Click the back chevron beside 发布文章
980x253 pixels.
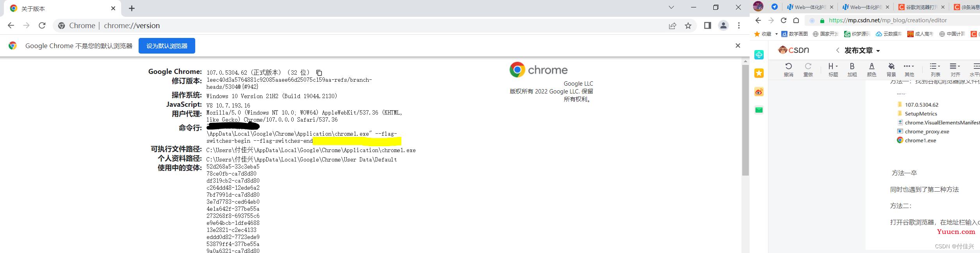[x=837, y=50]
